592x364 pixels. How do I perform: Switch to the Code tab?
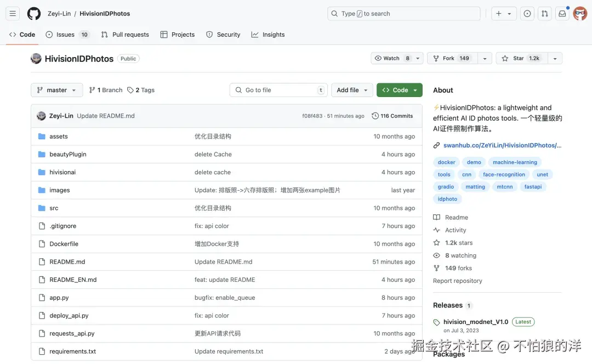[22, 35]
